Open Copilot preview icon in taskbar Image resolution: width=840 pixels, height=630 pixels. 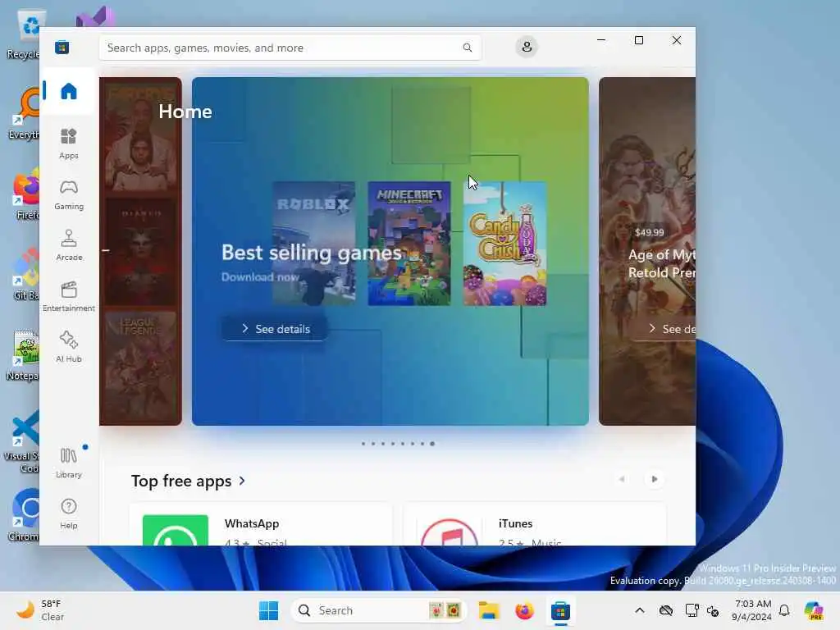tap(814, 610)
